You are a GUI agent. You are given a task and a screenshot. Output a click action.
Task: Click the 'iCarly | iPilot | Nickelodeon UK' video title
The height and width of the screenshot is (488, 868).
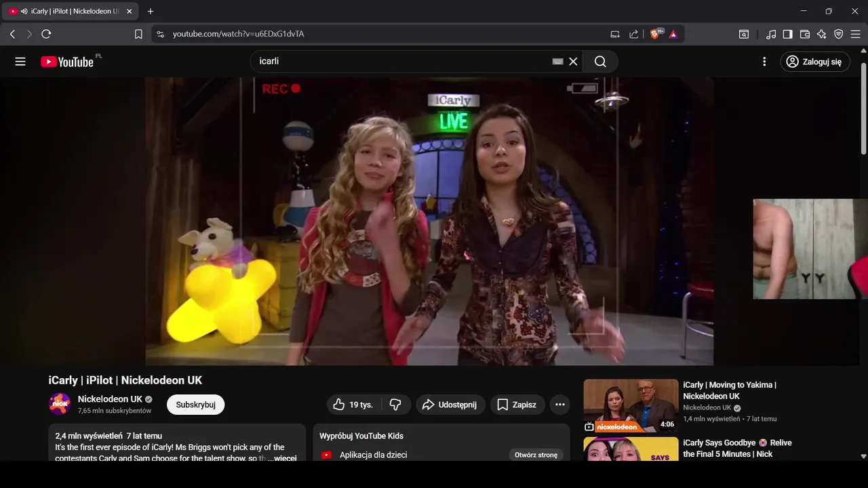point(125,380)
